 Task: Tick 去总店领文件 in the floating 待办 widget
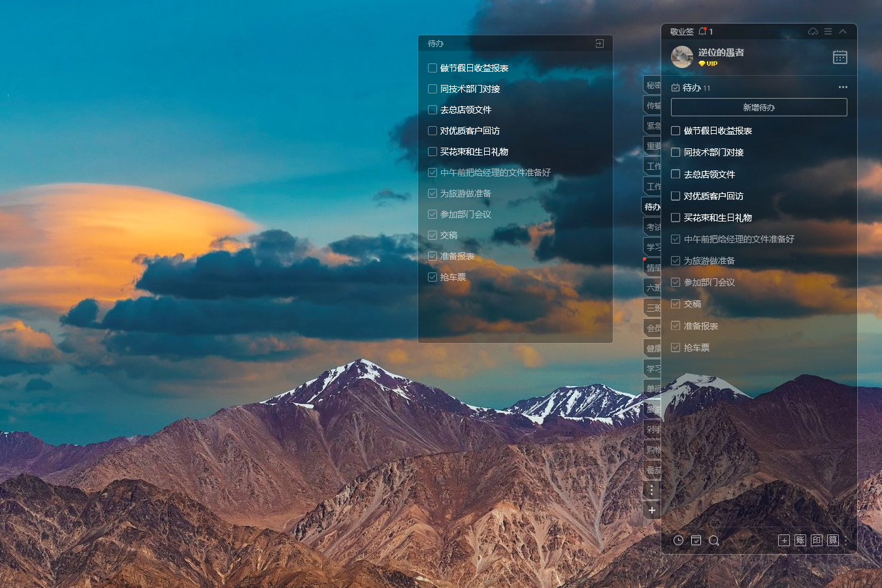pyautogui.click(x=433, y=110)
